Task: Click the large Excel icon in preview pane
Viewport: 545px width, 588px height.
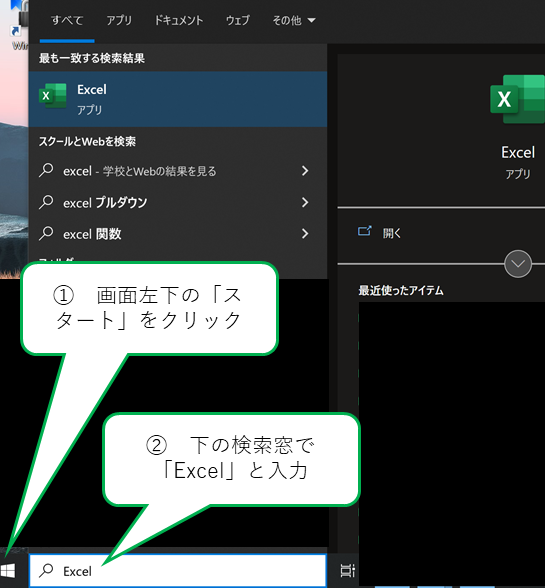Action: [x=518, y=99]
